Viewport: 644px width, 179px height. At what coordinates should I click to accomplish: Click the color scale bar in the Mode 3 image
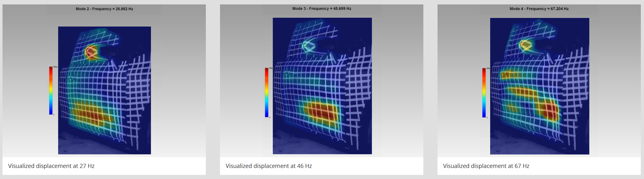(267, 92)
